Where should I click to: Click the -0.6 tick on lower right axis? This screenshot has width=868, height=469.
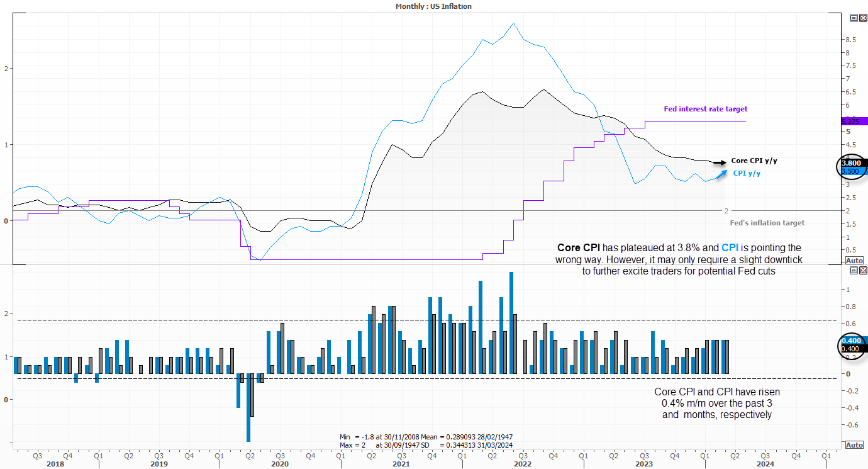851,425
